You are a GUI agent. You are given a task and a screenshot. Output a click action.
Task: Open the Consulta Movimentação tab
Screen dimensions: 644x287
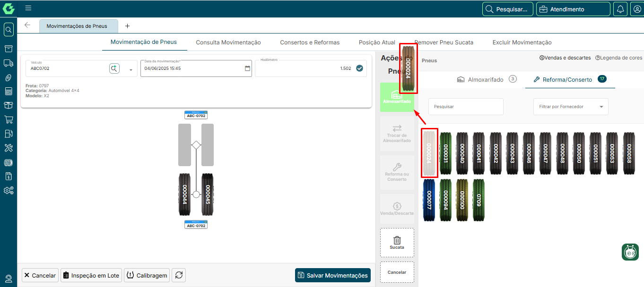[x=228, y=42]
